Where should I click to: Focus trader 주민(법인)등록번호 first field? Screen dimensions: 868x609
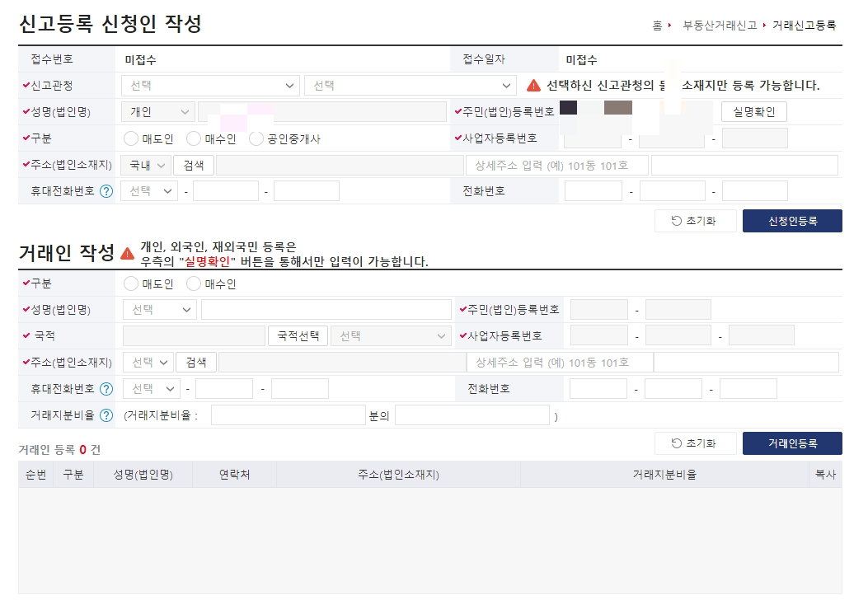[x=599, y=310]
